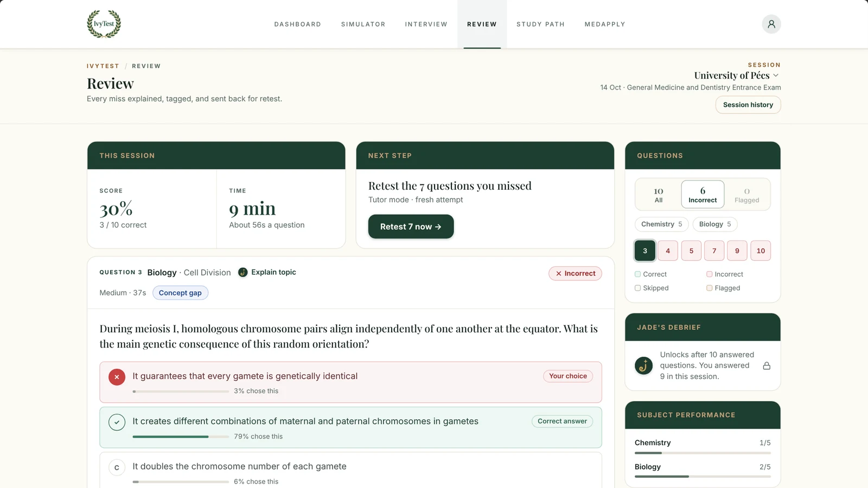Jump to question 3 tile
The image size is (868, 488).
pos(645,251)
